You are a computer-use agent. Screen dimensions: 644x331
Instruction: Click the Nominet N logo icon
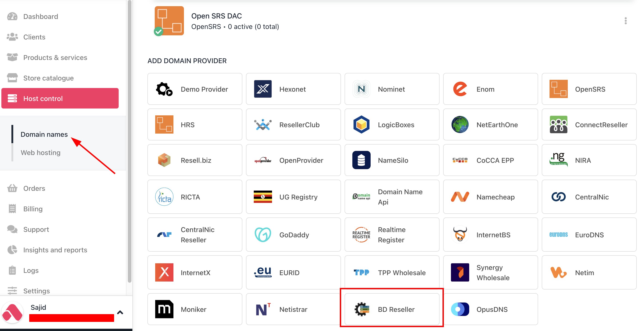click(361, 89)
